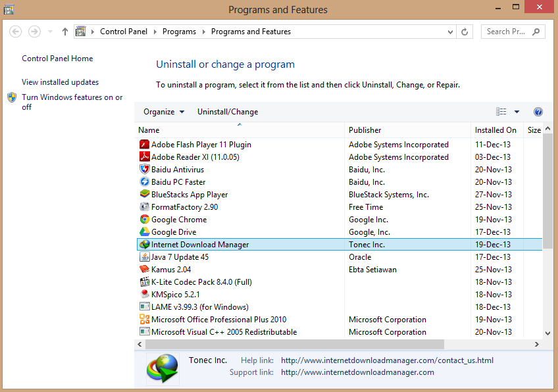The width and height of the screenshot is (558, 392).
Task: Go back with the Back arrow
Action: (15, 32)
